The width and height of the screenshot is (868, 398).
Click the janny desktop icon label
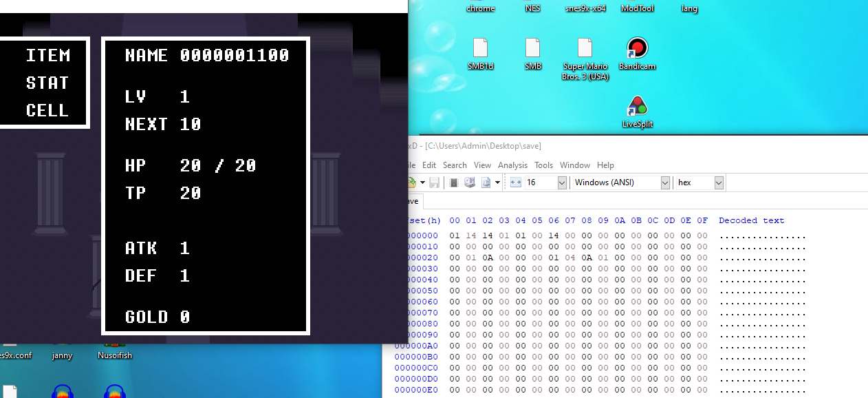[62, 355]
